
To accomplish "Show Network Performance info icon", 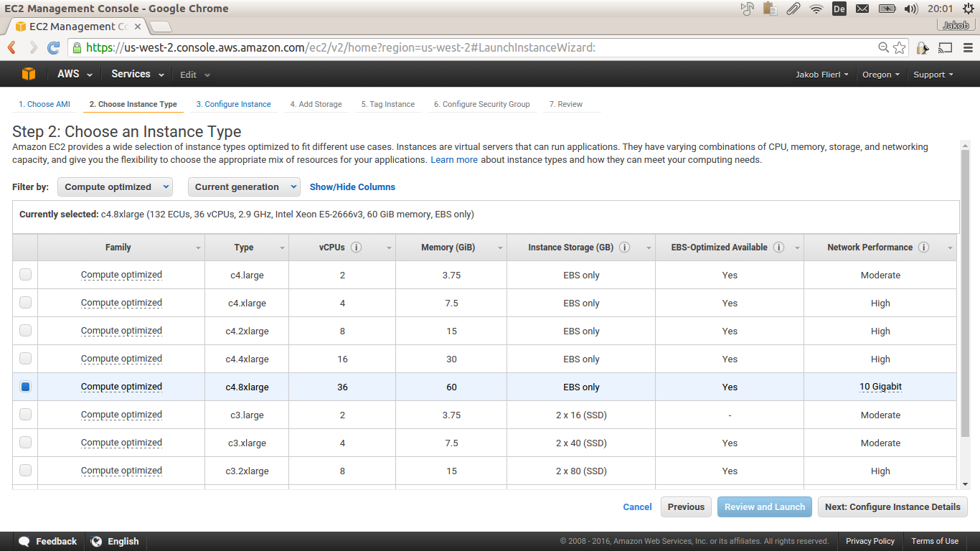I will (924, 247).
